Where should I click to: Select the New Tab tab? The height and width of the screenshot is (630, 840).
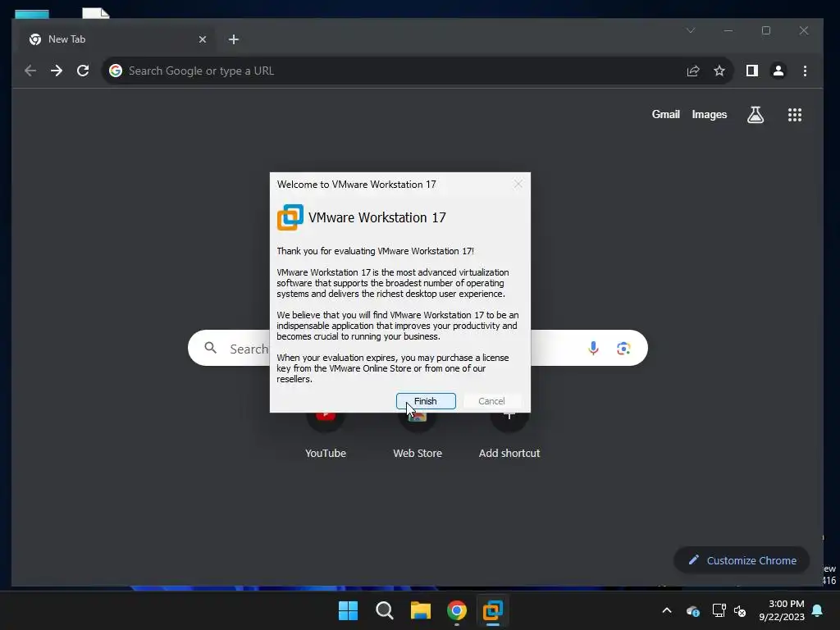pos(115,39)
